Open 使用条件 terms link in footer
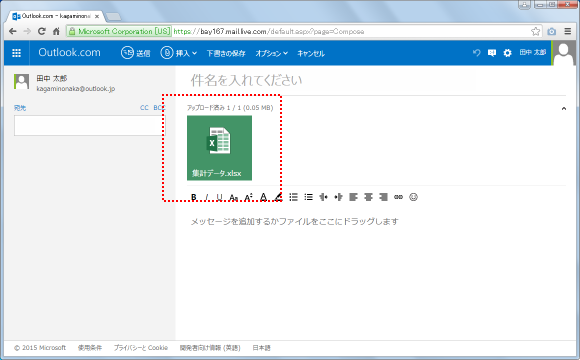This screenshot has height=360, width=580. pos(90,348)
